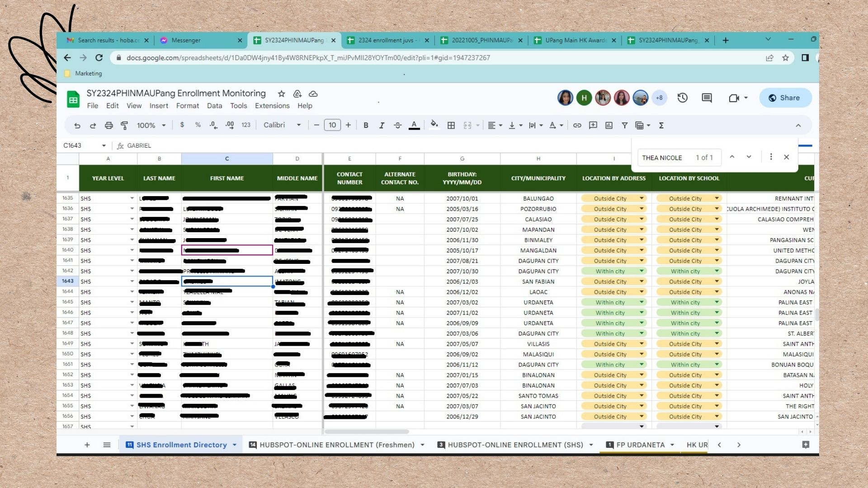Decrease decimal places icon
The height and width of the screenshot is (488, 868).
click(x=214, y=125)
